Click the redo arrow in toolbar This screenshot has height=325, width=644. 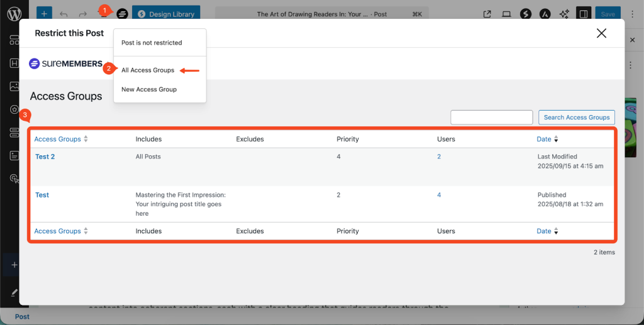(82, 14)
